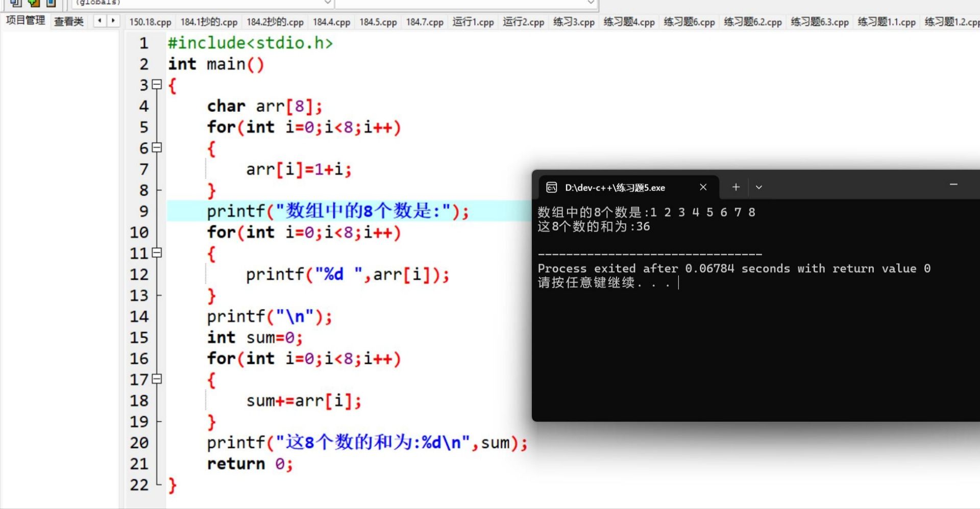Click the printf "这8个数的和为:%d\n" line

pyautogui.click(x=367, y=443)
